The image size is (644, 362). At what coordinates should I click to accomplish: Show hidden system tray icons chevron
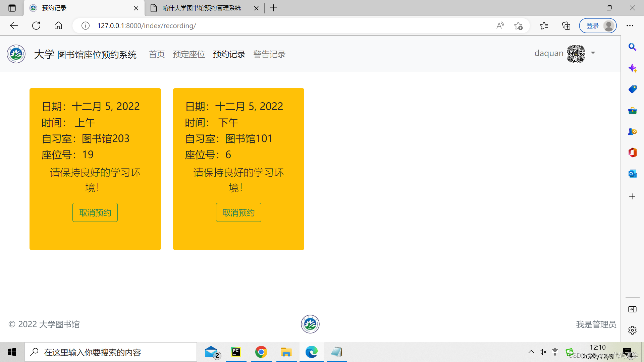(x=531, y=352)
